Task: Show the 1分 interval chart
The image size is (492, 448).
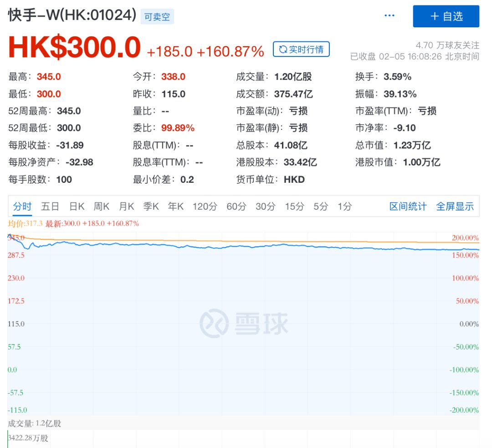Action: pyautogui.click(x=344, y=206)
